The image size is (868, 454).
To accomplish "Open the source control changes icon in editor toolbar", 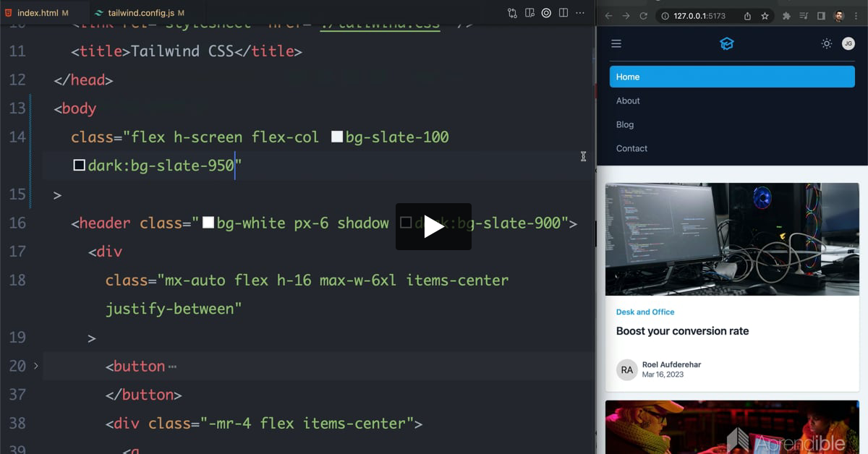I will (x=512, y=13).
